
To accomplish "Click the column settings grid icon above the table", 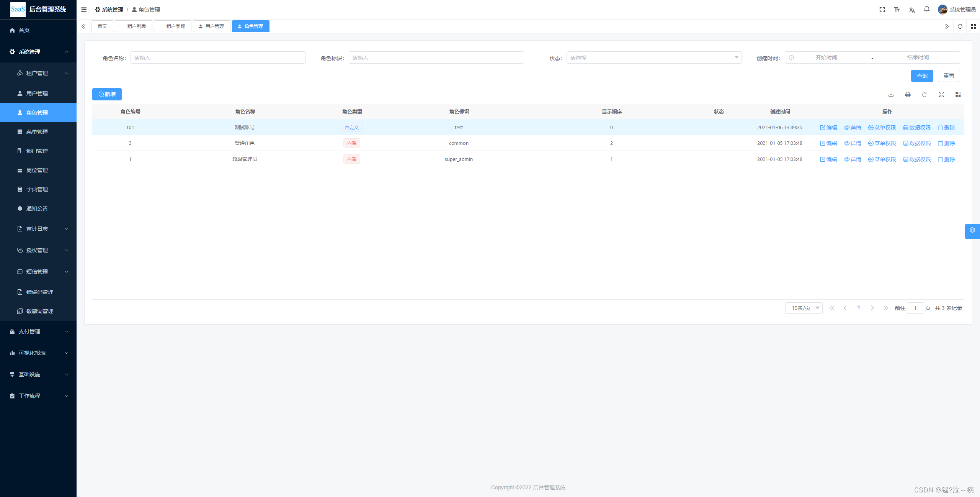I will point(958,94).
